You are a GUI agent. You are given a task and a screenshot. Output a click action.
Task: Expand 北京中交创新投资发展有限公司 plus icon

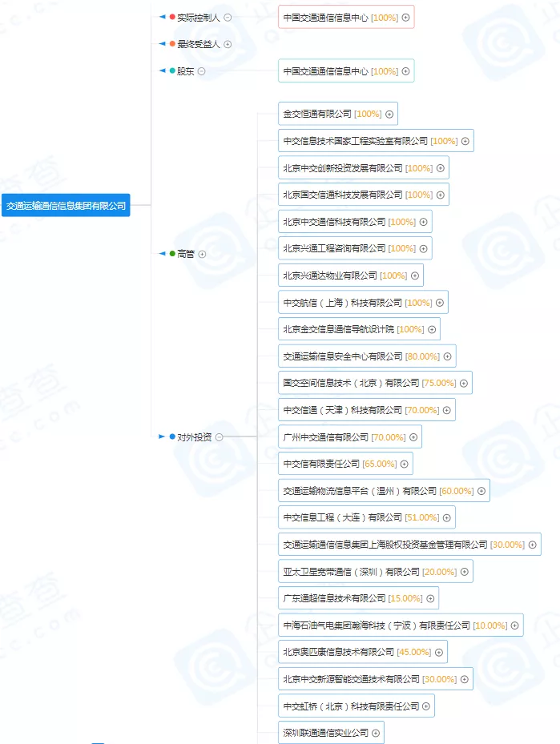pos(441,168)
